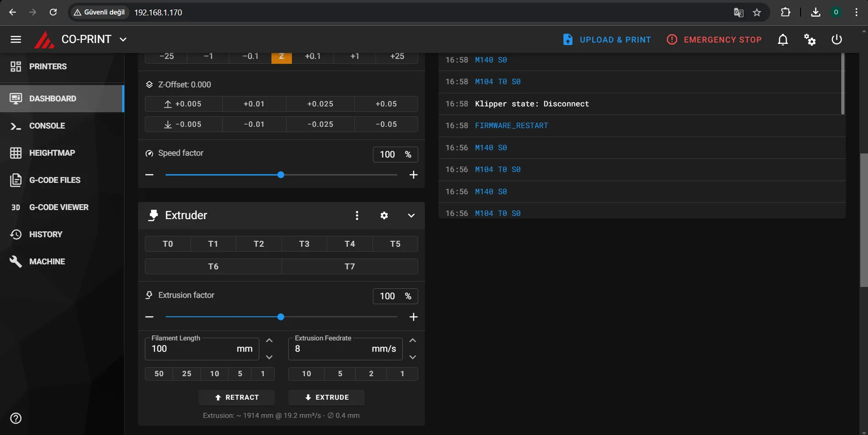Click UPLOAD & PRINT button
Screen dimensions: 868x435
coord(606,39)
